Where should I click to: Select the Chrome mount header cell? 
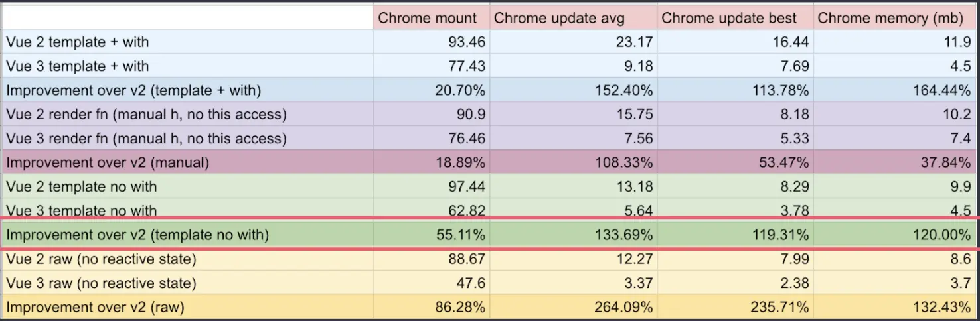(432, 18)
